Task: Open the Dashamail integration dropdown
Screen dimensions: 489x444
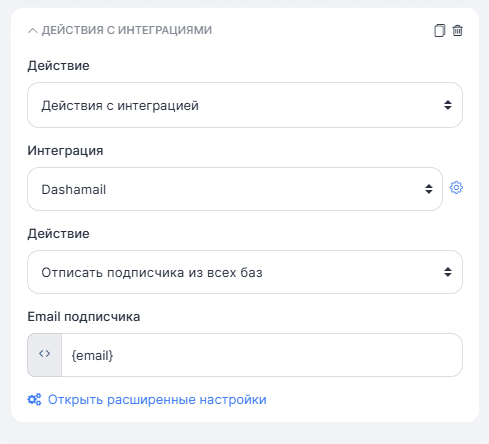Action: point(235,189)
